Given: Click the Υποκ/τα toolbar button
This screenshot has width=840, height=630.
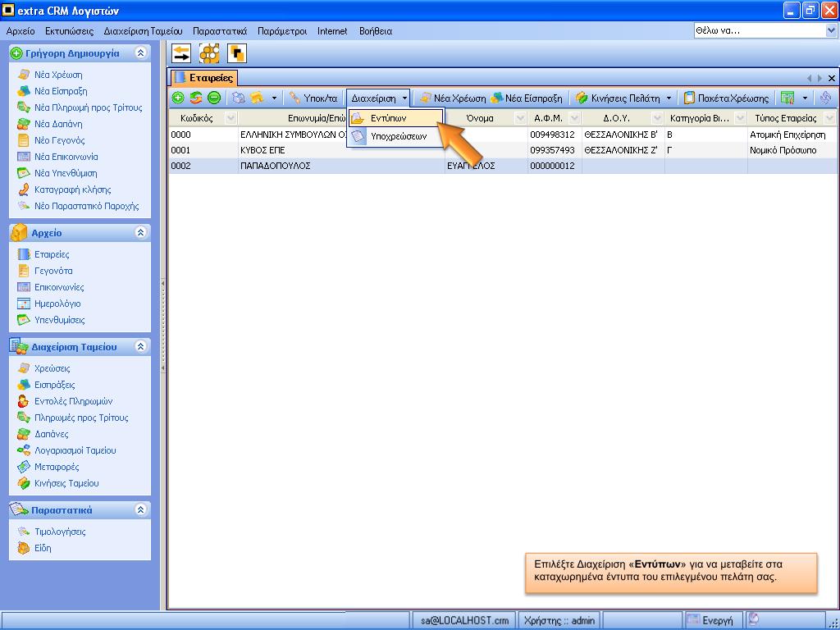Looking at the screenshot, I should [313, 98].
